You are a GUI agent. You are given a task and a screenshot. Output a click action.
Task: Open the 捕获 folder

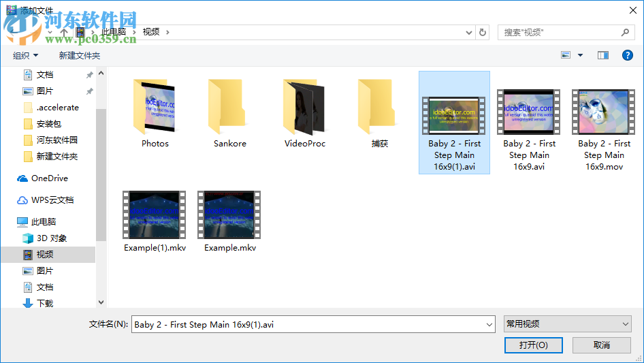click(x=379, y=113)
